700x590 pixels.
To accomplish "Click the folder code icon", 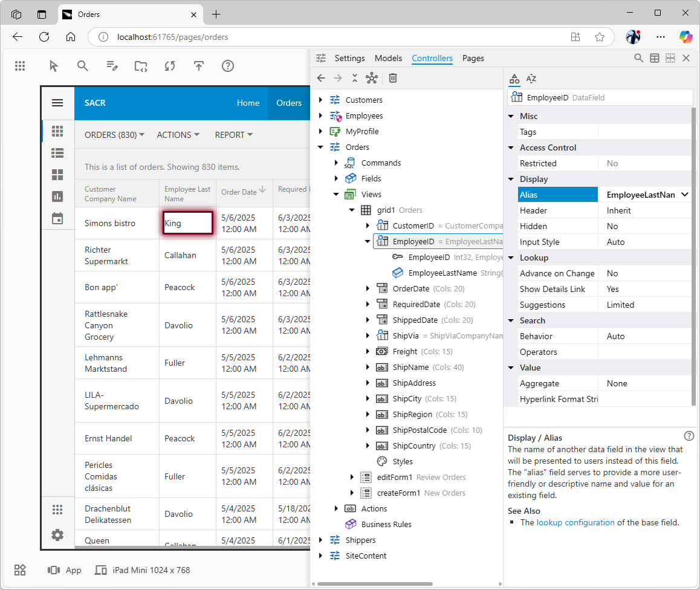I will (141, 66).
